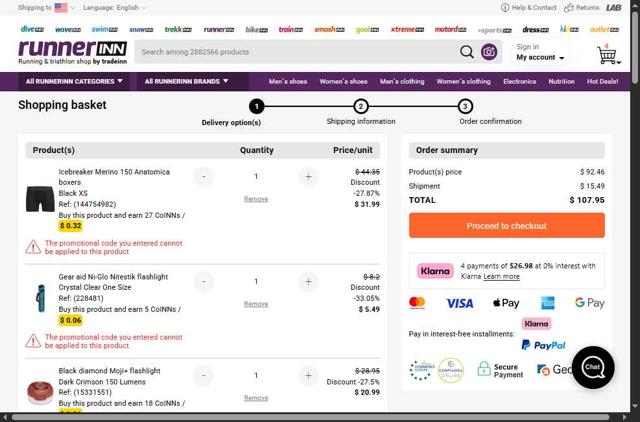Open the xtremeinn store logo link
The image size is (640, 422).
(407, 29)
